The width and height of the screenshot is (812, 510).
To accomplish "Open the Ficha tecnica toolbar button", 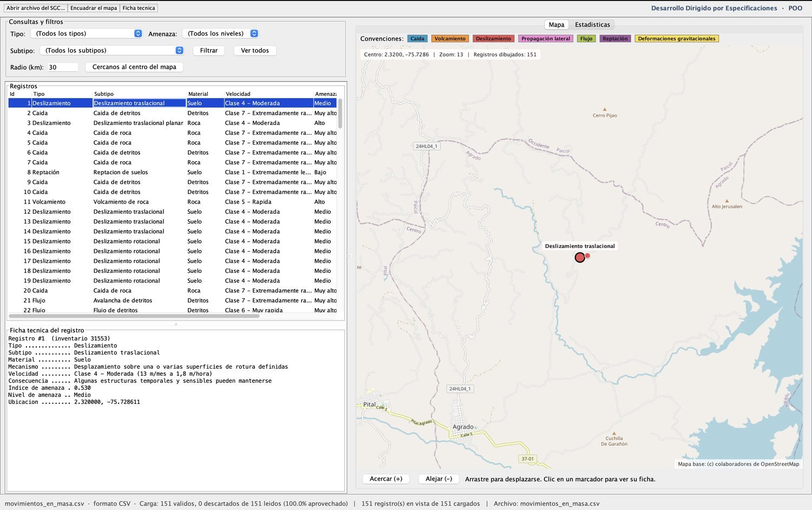I will coord(139,8).
